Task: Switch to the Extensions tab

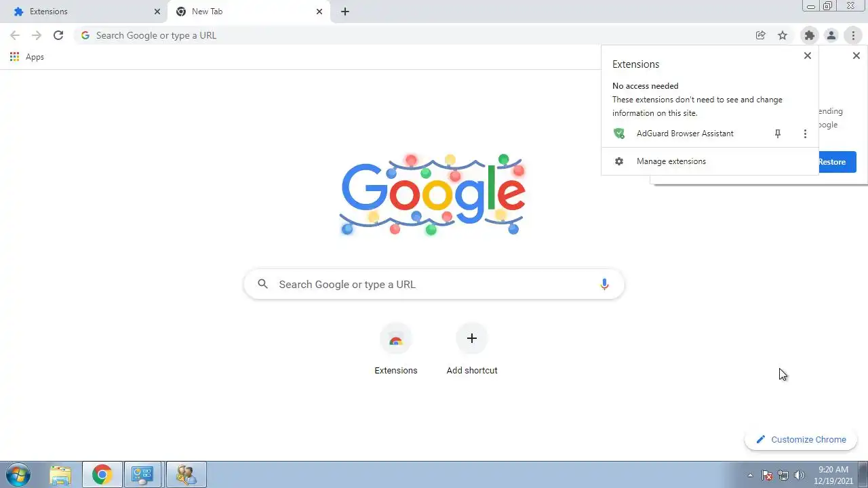Action: click(85, 12)
